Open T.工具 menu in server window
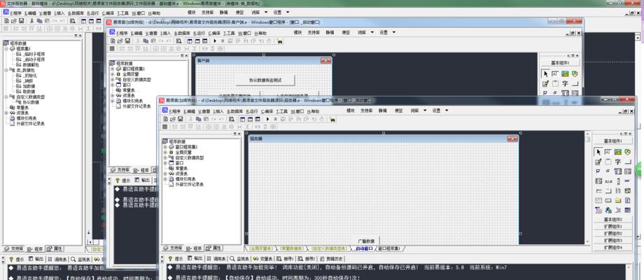The image size is (644, 280). 282,111
